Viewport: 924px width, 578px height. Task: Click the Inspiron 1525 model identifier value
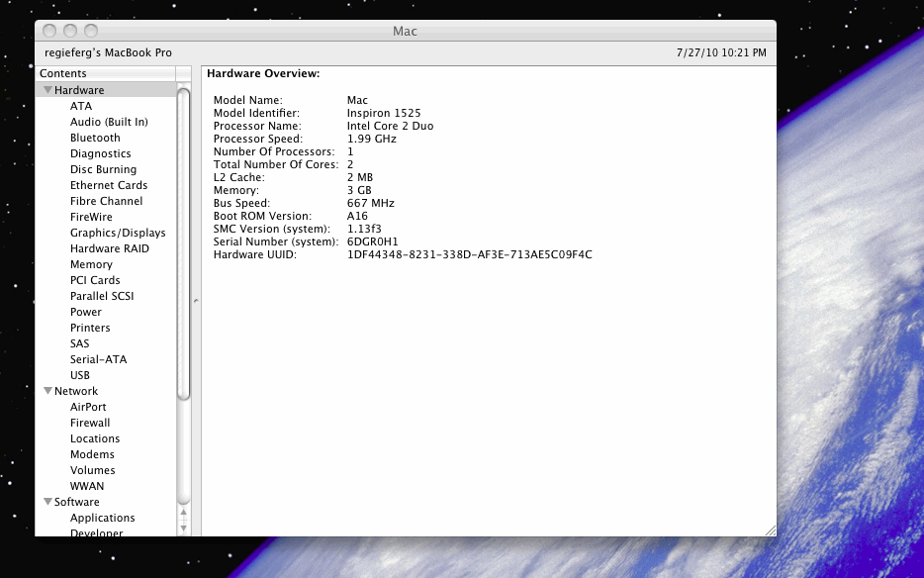click(384, 113)
